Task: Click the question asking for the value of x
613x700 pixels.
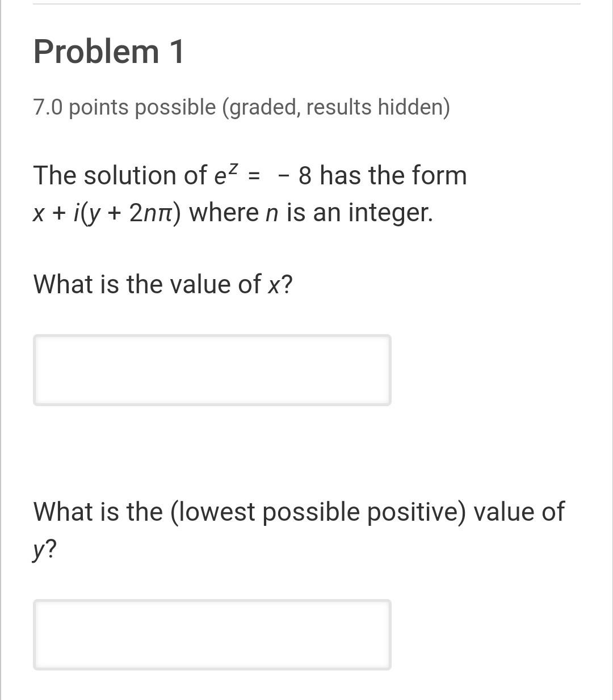Action: [x=162, y=284]
